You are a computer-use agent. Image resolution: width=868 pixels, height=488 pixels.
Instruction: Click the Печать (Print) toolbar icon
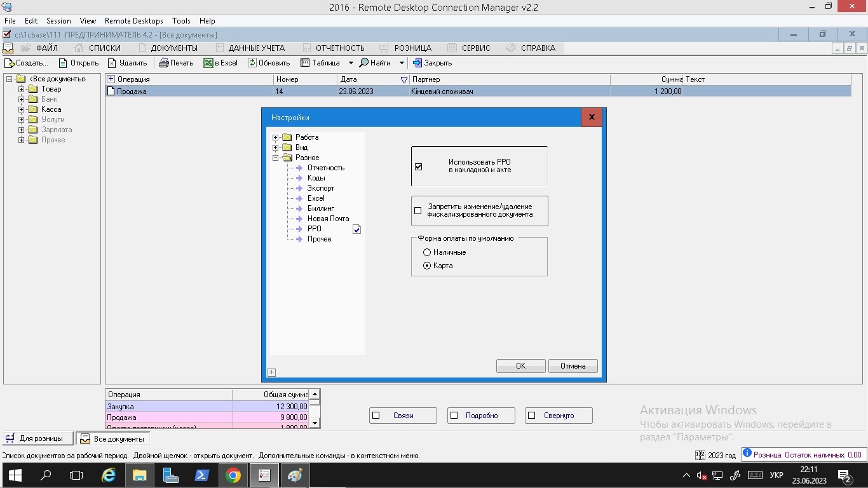[163, 63]
